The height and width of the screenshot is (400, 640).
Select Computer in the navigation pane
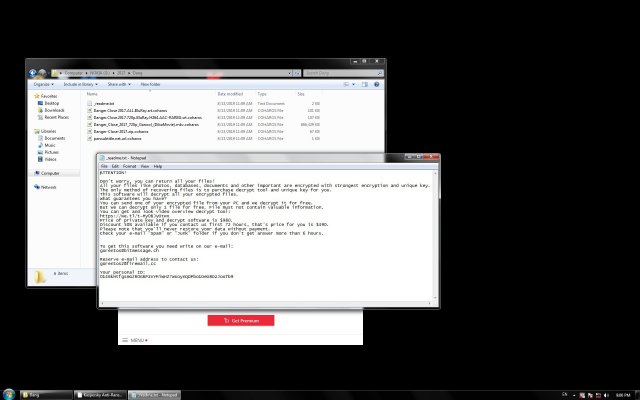[x=47, y=173]
